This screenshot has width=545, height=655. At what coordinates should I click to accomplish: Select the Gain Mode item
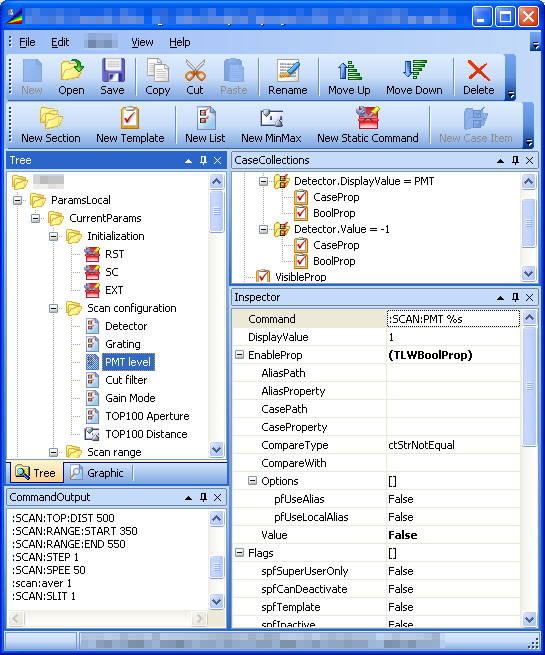point(130,398)
